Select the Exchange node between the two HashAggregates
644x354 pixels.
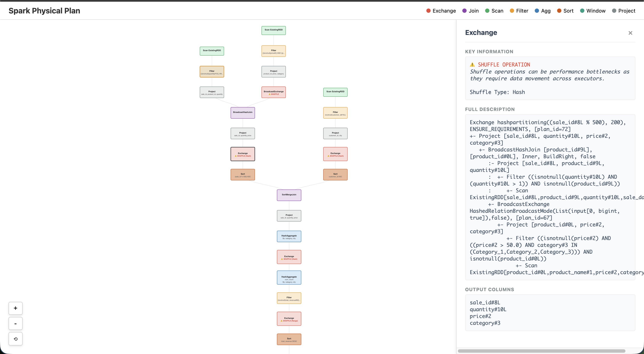coord(289,257)
